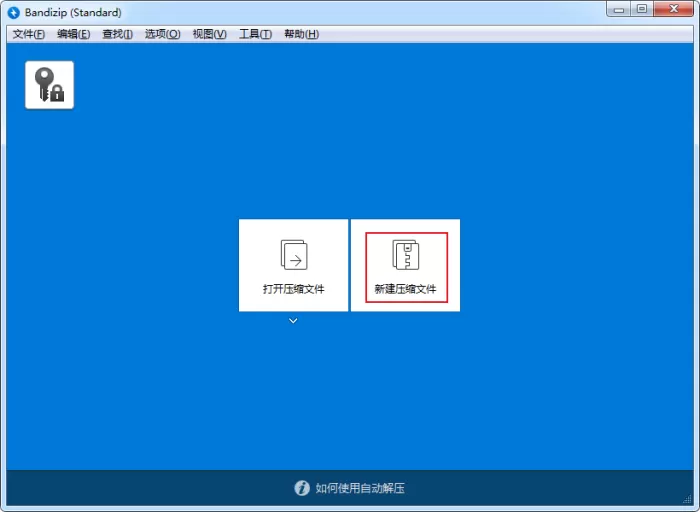Click the Bandizip logo in the title bar
Viewport: 700px width, 512px height.
pyautogui.click(x=14, y=12)
